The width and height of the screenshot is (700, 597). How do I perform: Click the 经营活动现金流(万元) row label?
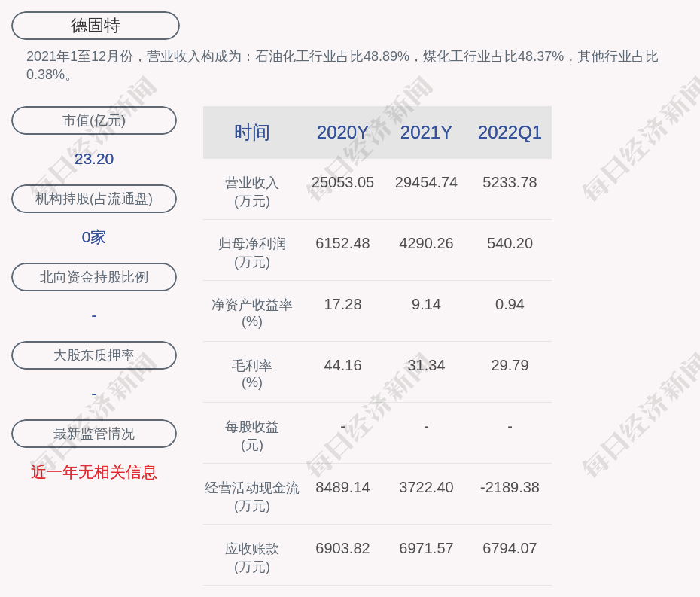tap(251, 497)
